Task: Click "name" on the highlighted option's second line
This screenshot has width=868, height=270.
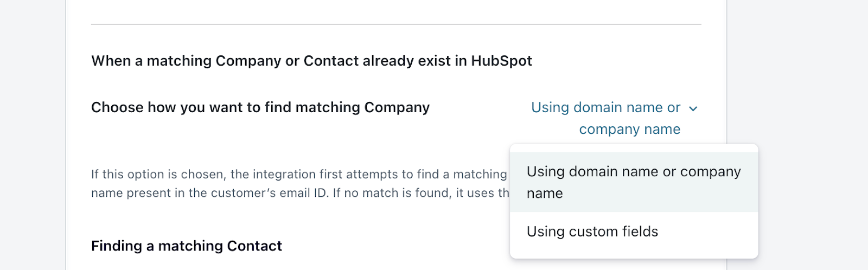Action: [x=545, y=194]
